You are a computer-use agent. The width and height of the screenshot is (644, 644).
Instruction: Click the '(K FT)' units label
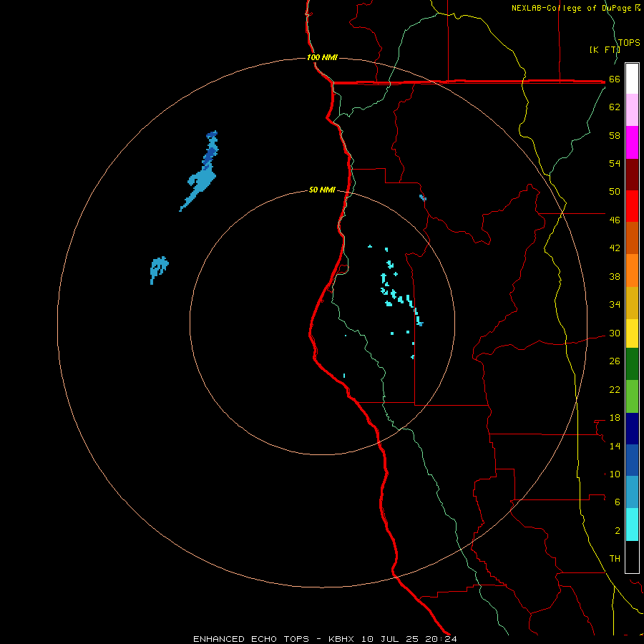(605, 49)
